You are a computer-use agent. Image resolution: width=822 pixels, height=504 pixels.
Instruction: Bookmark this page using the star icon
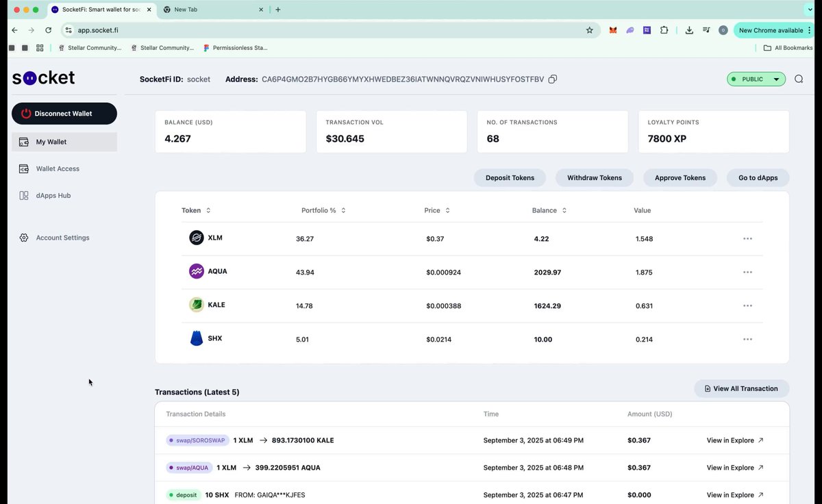[589, 30]
